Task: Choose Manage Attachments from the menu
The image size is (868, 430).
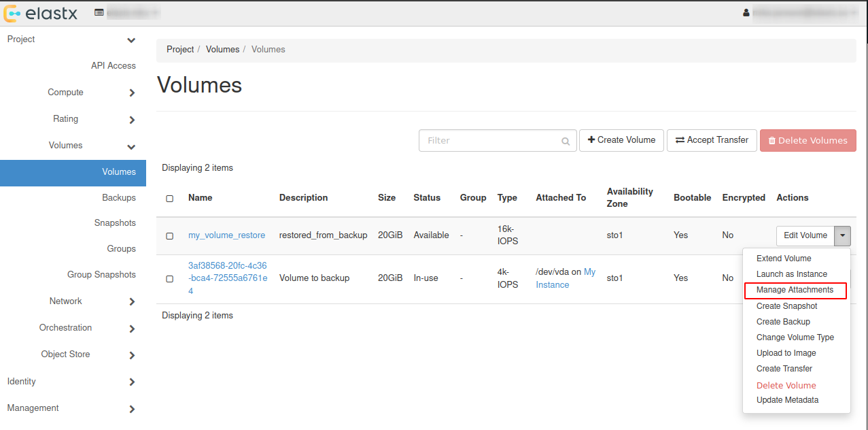Action: (x=794, y=290)
